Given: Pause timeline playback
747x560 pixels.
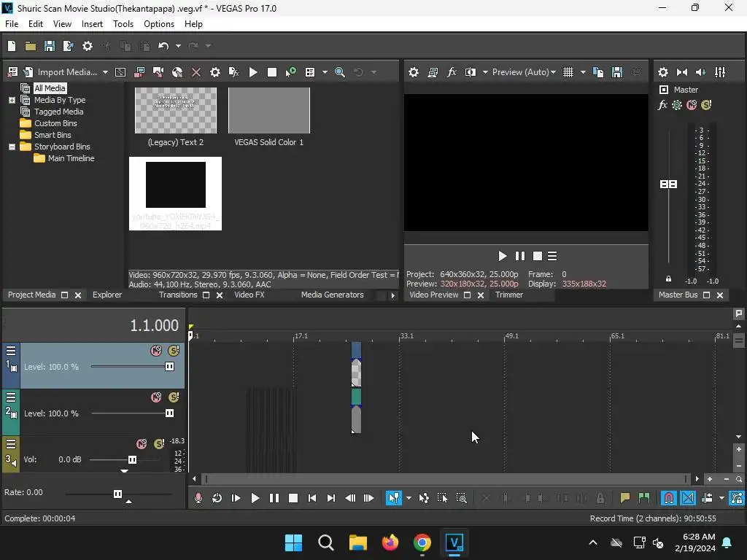Looking at the screenshot, I should (274, 498).
